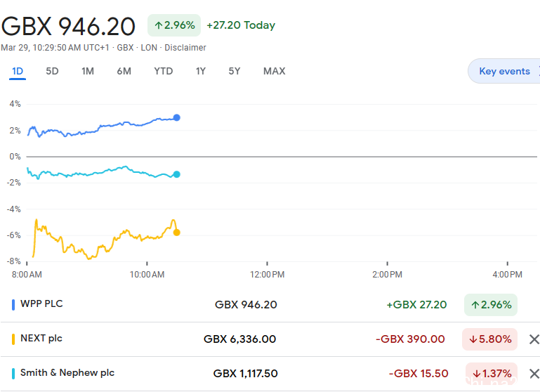Image resolution: width=540 pixels, height=392 pixels.
Task: Click the 4:00 PM axis label
Action: click(507, 275)
